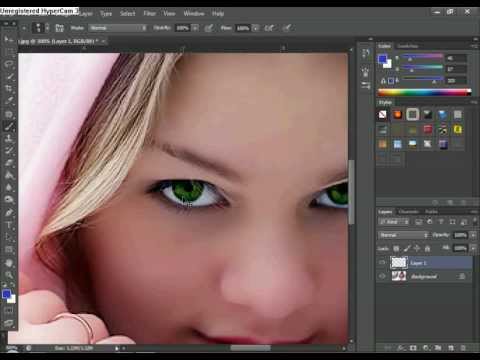Open the Select menu
The height and width of the screenshot is (360, 480).
pyautogui.click(x=128, y=14)
